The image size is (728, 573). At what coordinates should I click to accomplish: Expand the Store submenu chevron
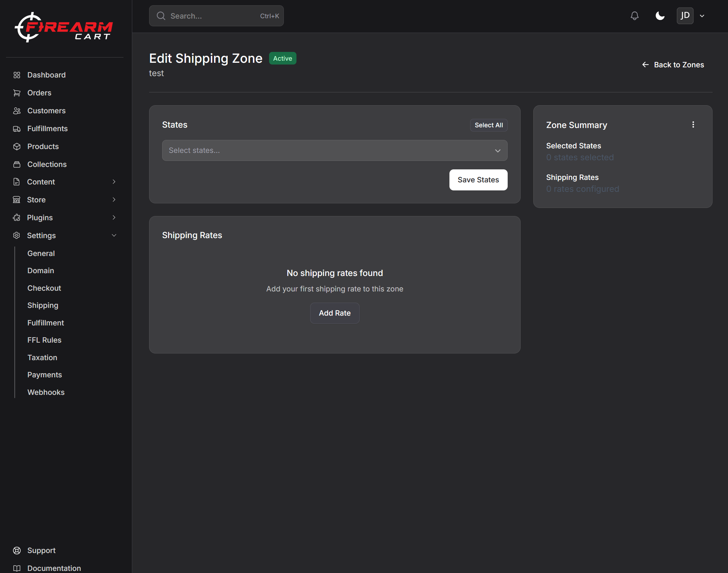(x=114, y=200)
